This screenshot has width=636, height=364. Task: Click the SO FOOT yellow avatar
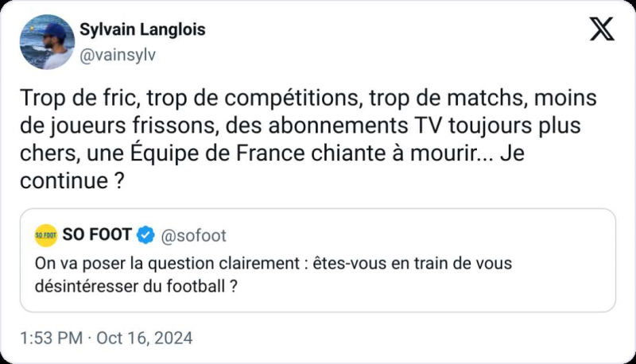(x=46, y=235)
